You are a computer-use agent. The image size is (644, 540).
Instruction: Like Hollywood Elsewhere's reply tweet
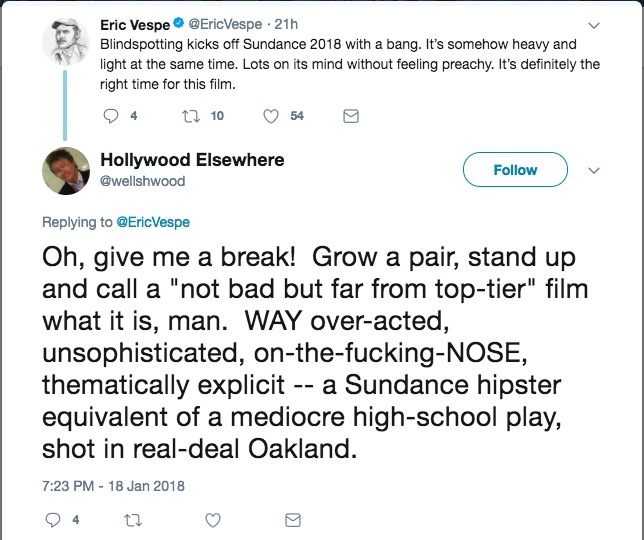(213, 520)
